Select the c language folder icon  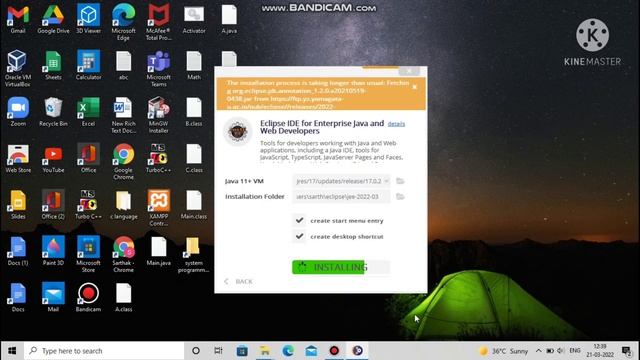point(123,205)
